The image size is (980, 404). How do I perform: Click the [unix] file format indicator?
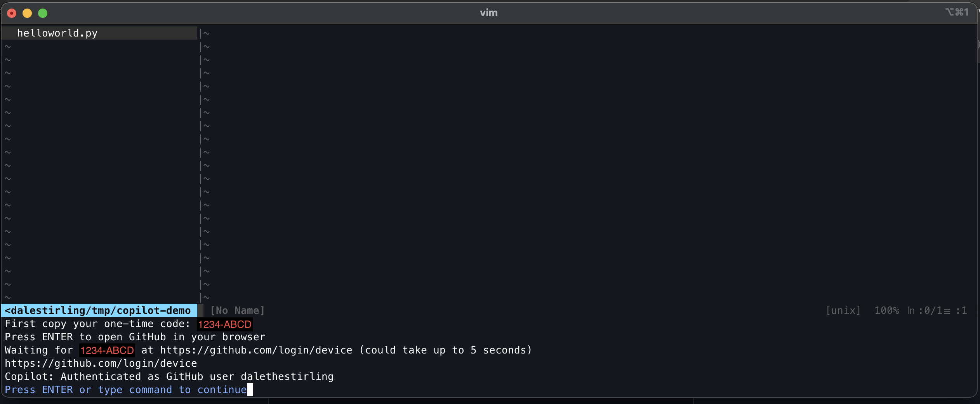pyautogui.click(x=843, y=310)
